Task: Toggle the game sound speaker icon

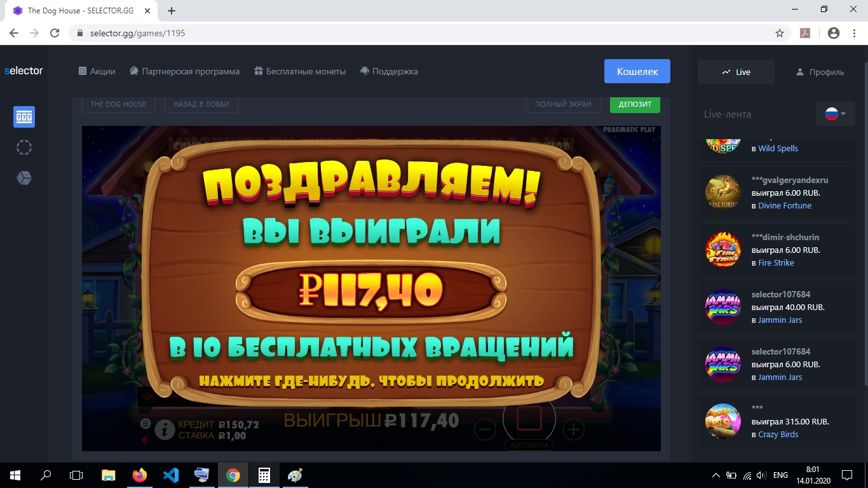Action: pyautogui.click(x=146, y=440)
